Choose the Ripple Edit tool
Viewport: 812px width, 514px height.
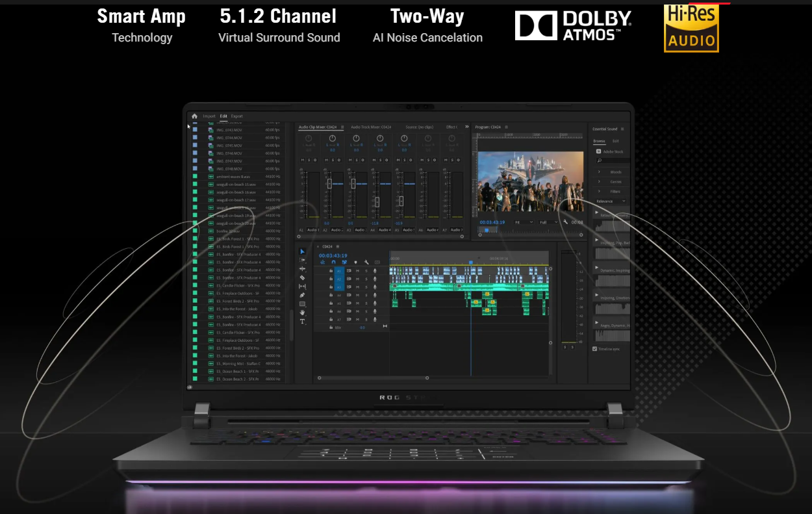[x=302, y=268]
